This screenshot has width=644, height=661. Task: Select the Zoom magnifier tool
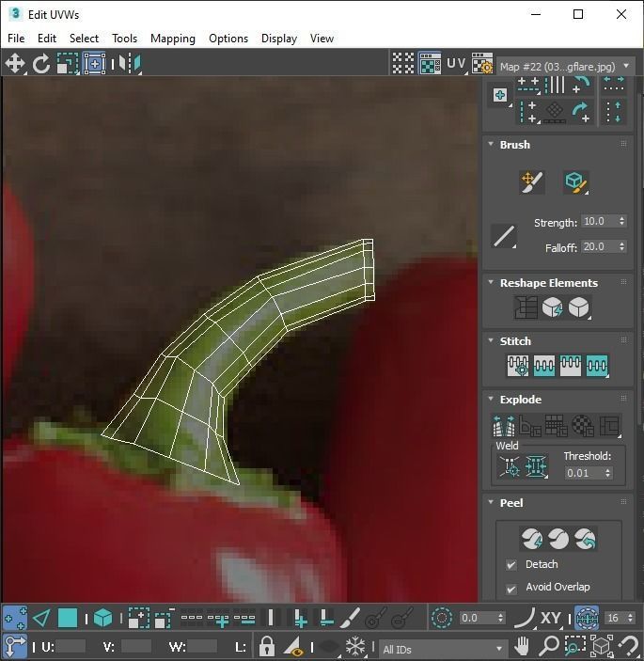click(x=549, y=645)
